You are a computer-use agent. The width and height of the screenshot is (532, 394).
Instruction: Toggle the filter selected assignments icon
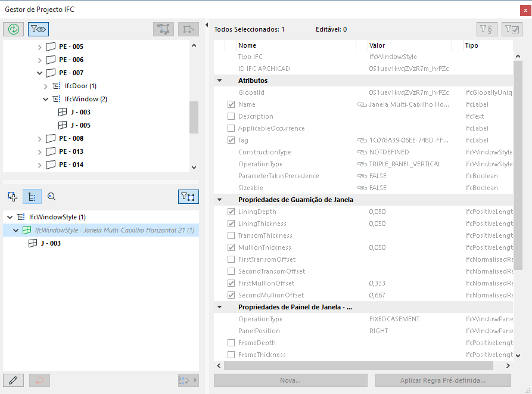coord(188,197)
